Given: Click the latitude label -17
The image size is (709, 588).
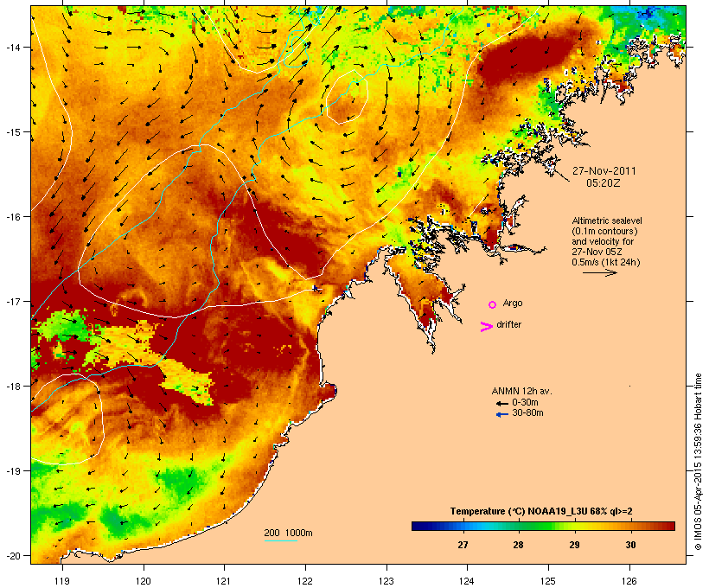Looking at the screenshot, I should pyautogui.click(x=12, y=301).
